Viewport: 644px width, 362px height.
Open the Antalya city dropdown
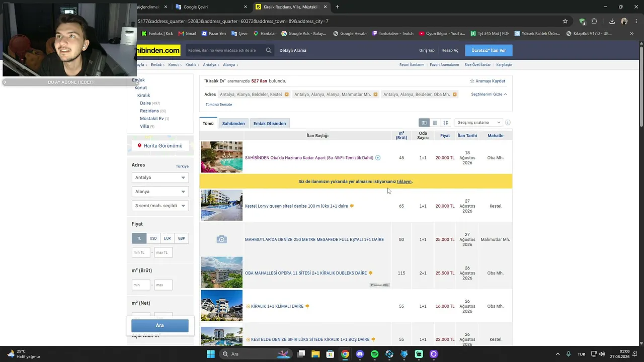pos(160,177)
